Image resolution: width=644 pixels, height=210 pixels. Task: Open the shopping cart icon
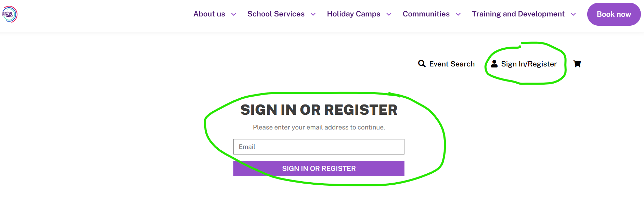tap(577, 64)
